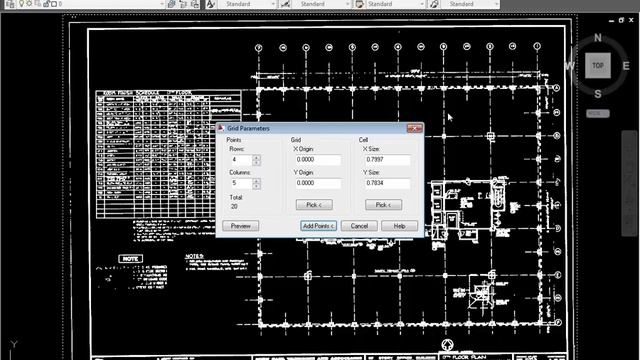Click the Columns input field

[241, 184]
